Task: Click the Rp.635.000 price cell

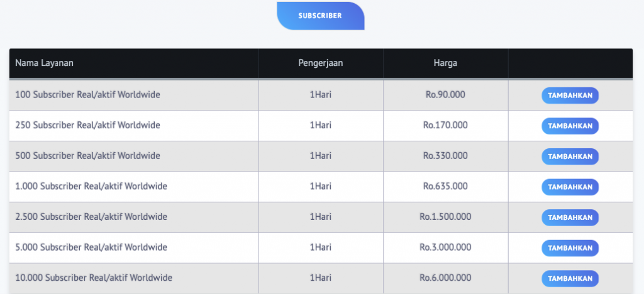Action: click(x=445, y=186)
